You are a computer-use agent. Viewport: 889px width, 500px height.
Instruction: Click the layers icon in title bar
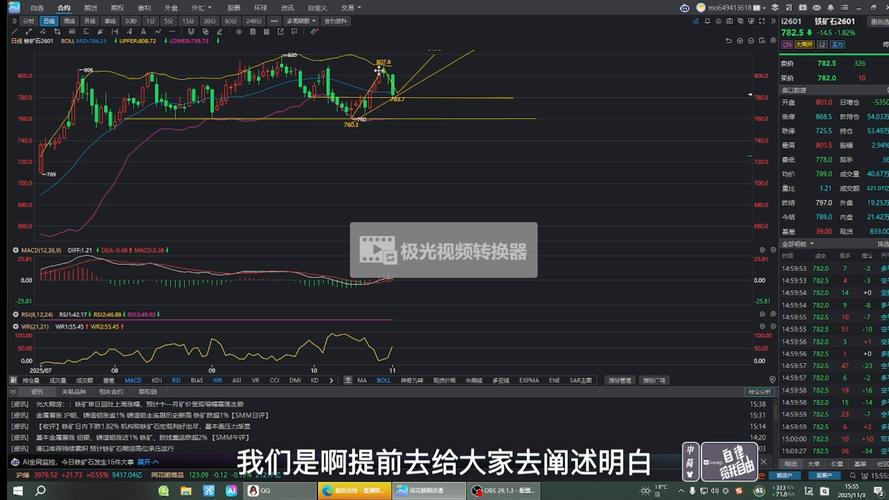point(775,7)
